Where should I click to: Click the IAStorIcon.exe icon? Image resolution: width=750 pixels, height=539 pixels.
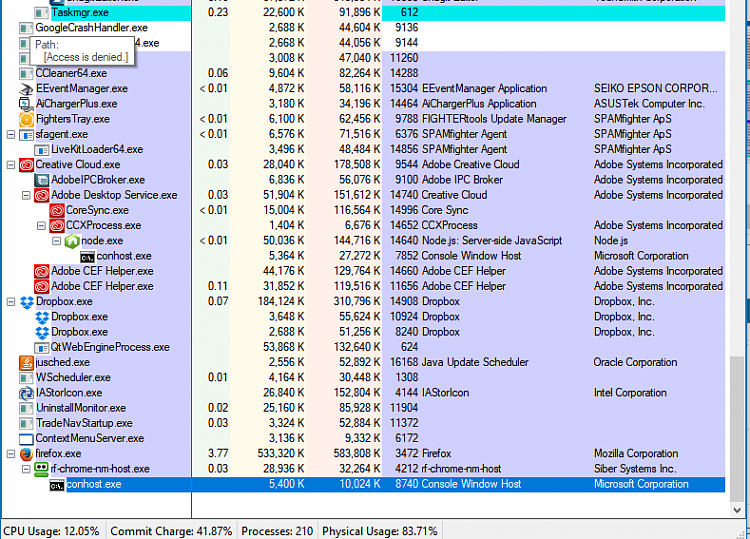pos(26,393)
